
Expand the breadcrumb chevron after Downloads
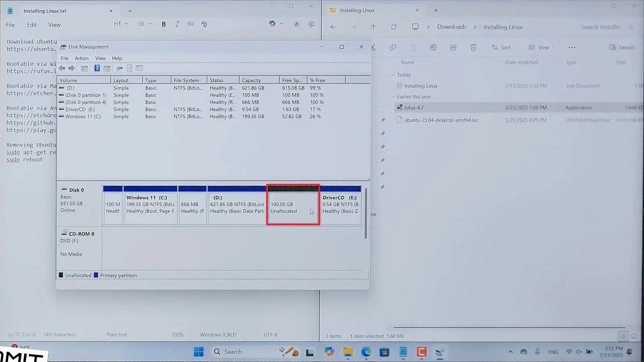475,27
